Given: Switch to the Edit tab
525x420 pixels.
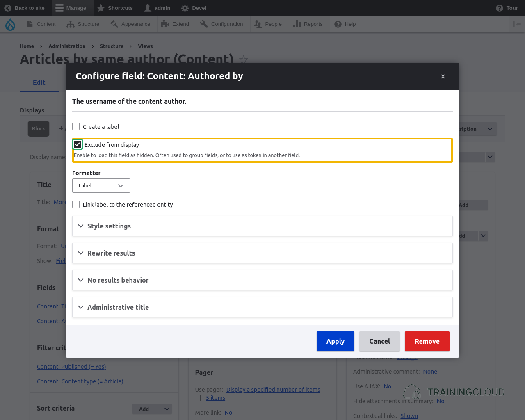Looking at the screenshot, I should coord(39,82).
